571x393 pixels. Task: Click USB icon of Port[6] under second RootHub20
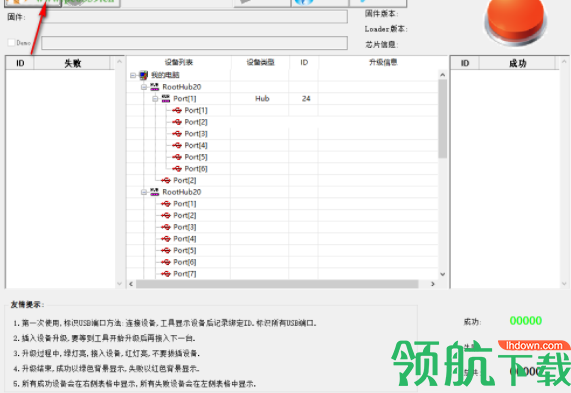pyautogui.click(x=166, y=262)
